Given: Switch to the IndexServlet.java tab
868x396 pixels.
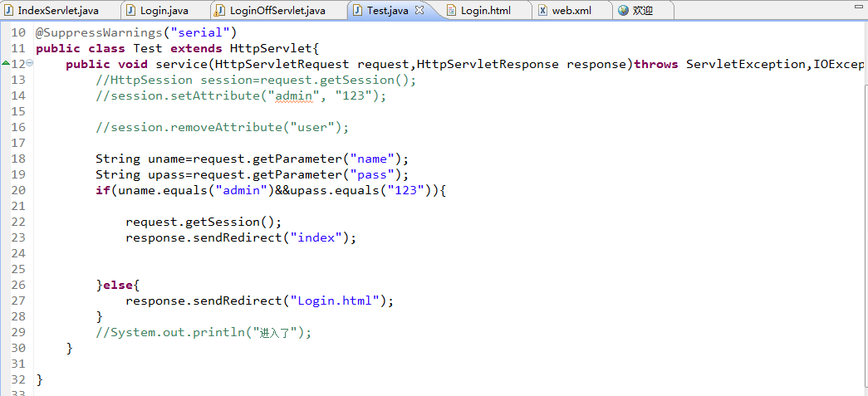Looking at the screenshot, I should (x=51, y=11).
